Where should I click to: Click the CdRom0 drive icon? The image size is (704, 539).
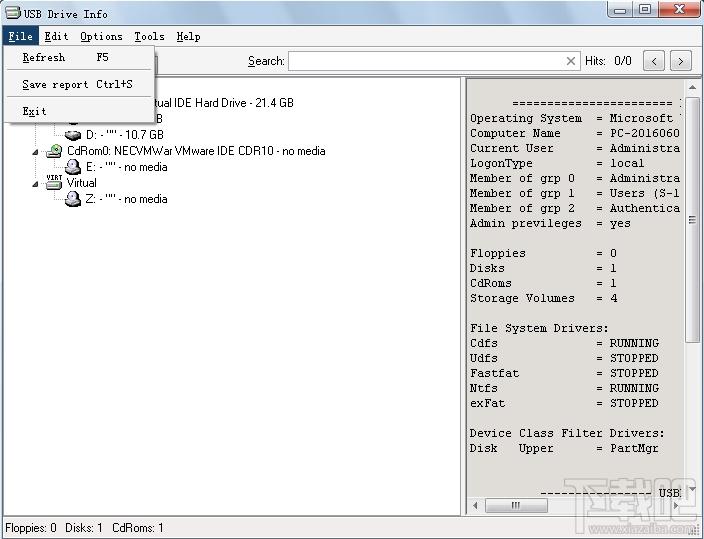click(x=54, y=151)
